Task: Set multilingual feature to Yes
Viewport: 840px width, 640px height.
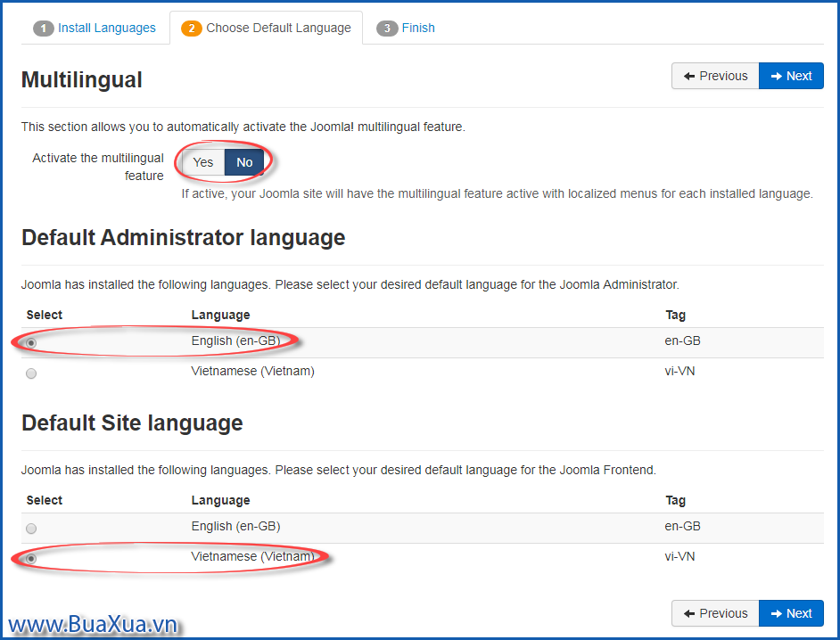Action: click(203, 162)
